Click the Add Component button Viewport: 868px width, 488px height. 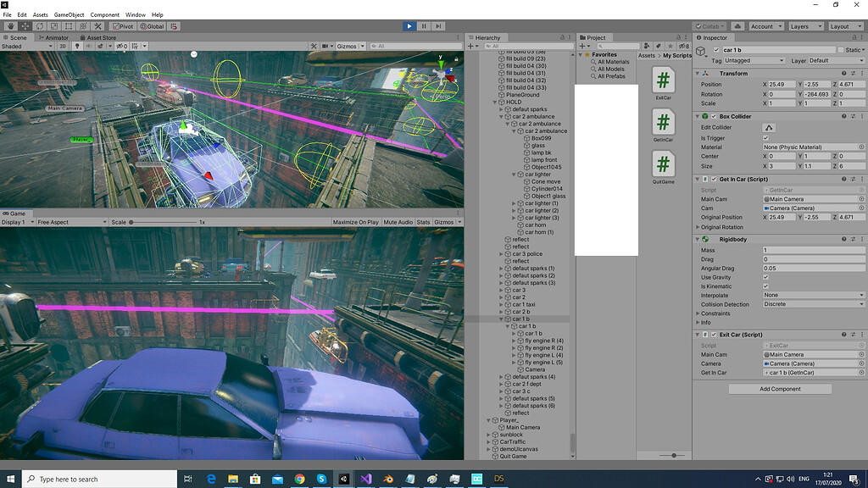tap(779, 389)
